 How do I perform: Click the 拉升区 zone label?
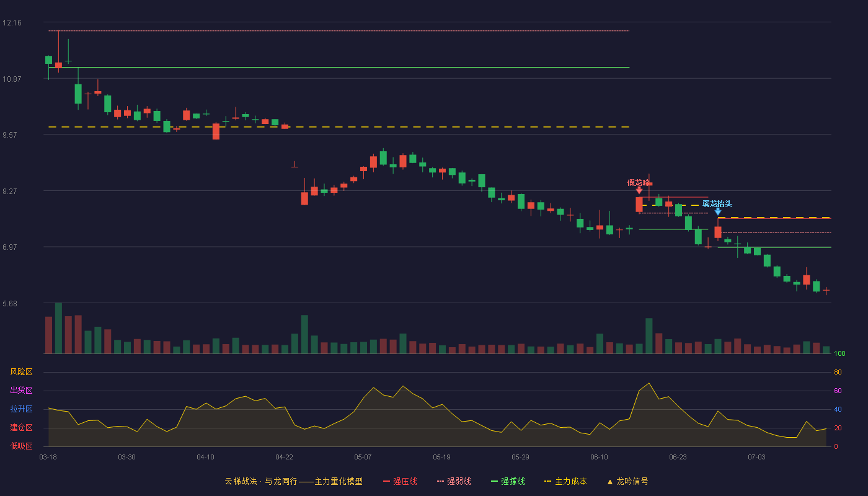[x=21, y=409]
